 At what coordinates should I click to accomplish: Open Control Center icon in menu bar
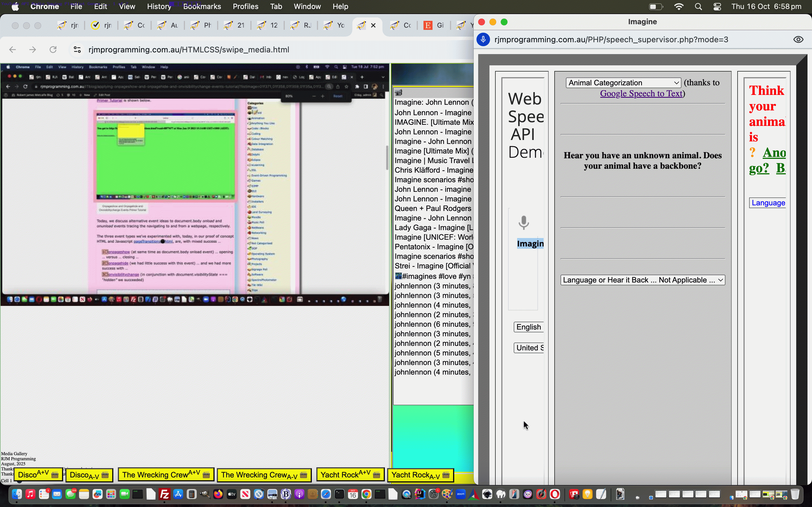717,7
